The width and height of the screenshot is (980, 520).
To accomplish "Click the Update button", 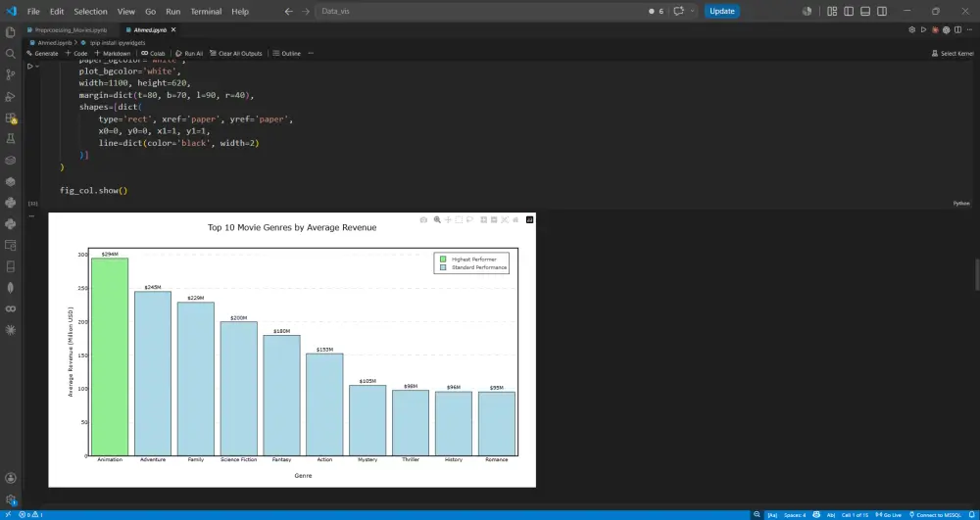I will (722, 11).
